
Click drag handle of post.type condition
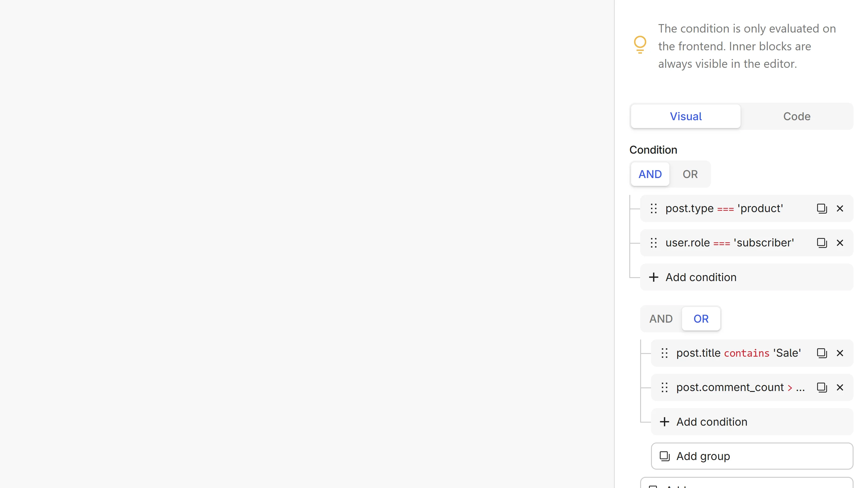pos(654,208)
